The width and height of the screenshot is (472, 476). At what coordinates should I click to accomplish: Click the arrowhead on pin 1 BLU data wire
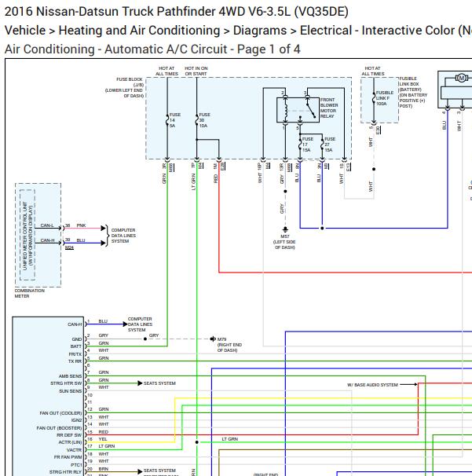[125, 324]
